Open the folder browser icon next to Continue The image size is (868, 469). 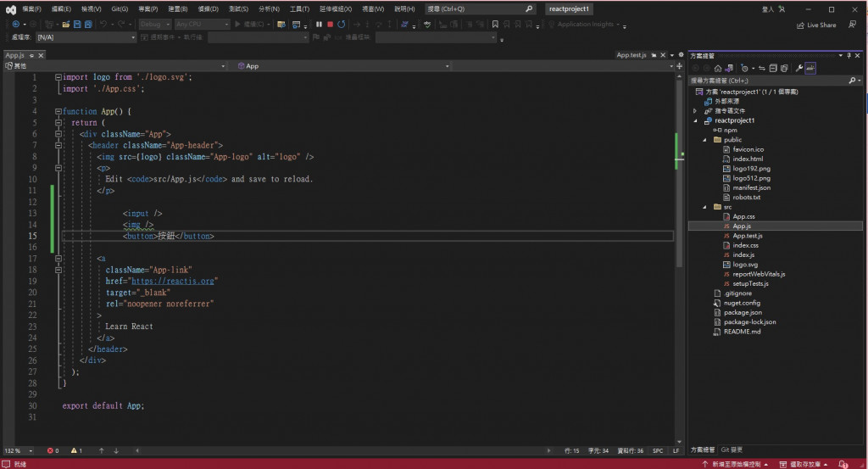[281, 25]
